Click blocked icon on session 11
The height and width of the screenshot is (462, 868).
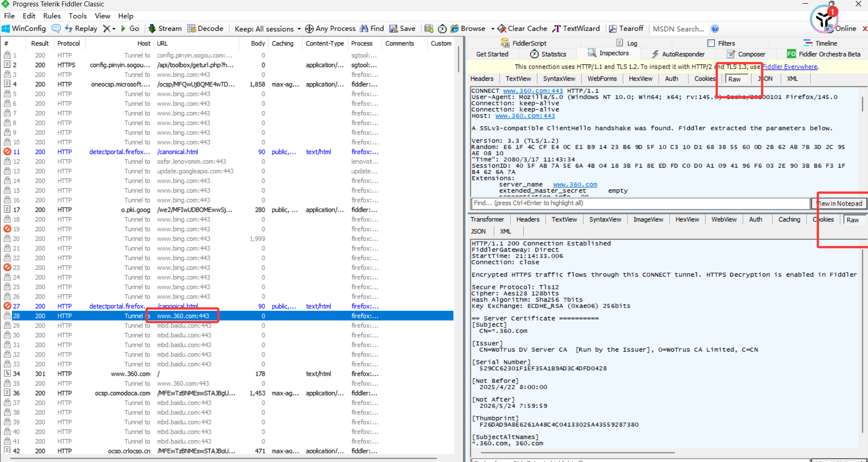click(x=7, y=152)
